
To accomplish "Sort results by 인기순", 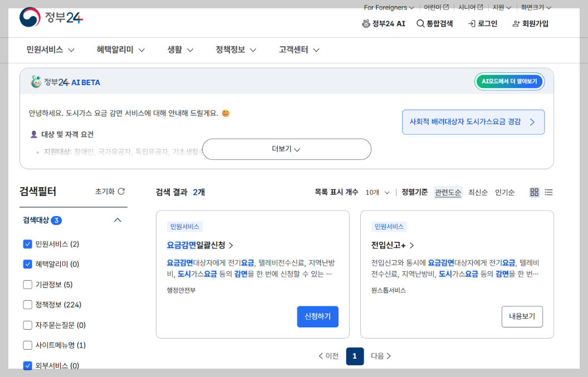I will click(x=504, y=193).
